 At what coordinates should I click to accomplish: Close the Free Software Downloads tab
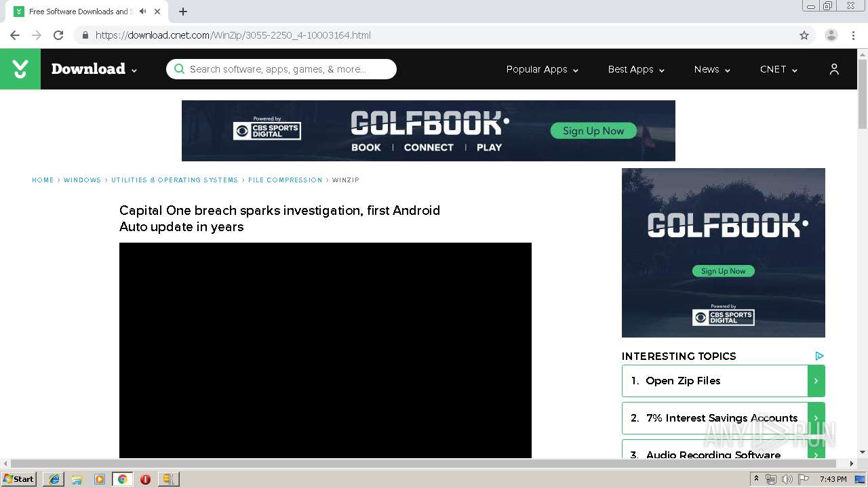click(x=157, y=12)
